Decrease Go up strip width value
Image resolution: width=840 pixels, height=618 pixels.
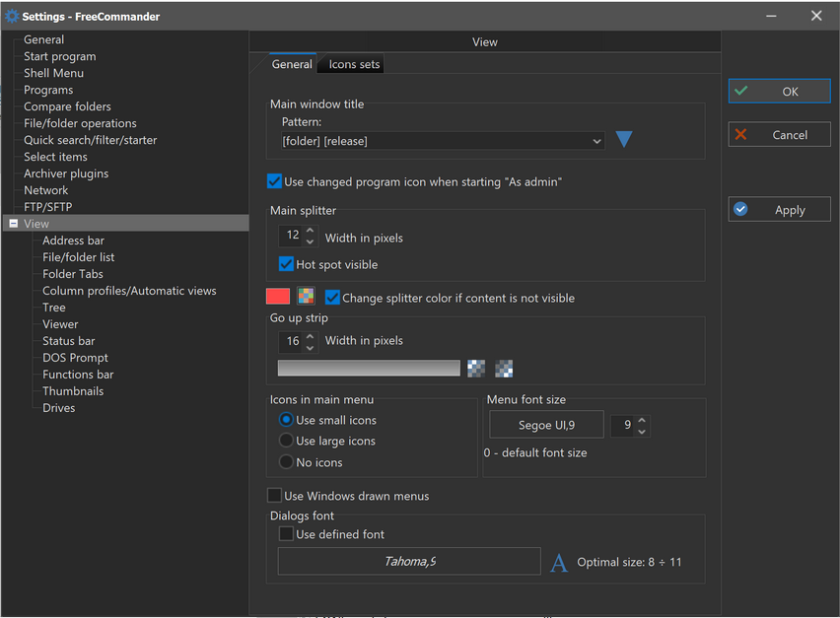311,348
